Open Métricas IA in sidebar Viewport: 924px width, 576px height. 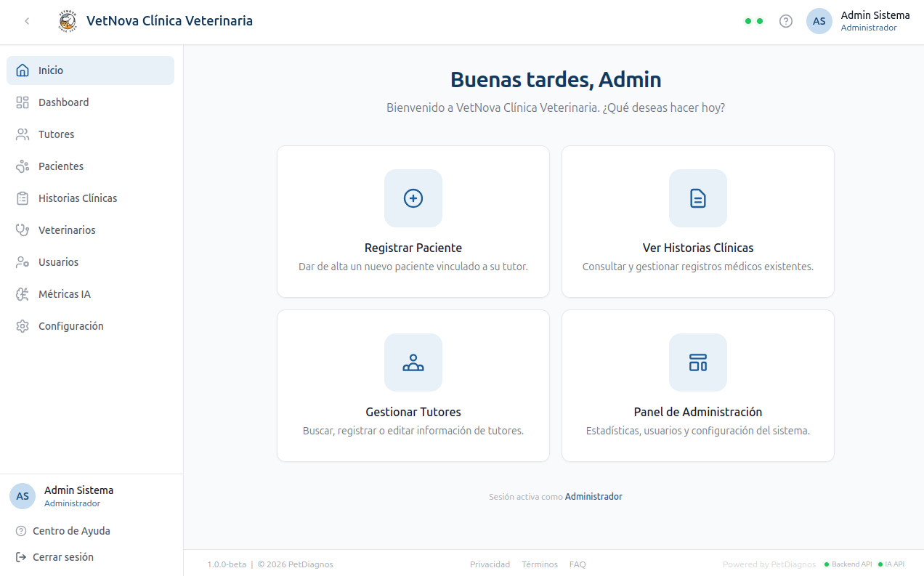point(90,294)
